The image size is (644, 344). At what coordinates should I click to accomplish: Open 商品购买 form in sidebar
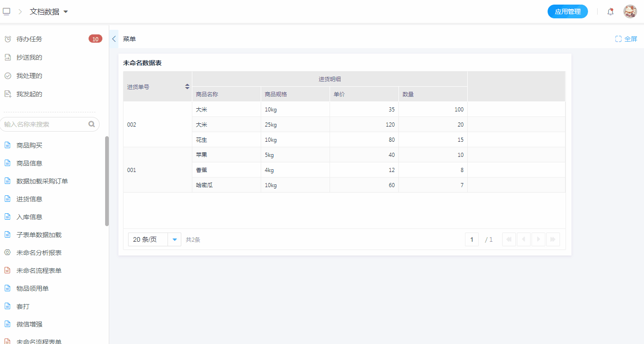[29, 145]
